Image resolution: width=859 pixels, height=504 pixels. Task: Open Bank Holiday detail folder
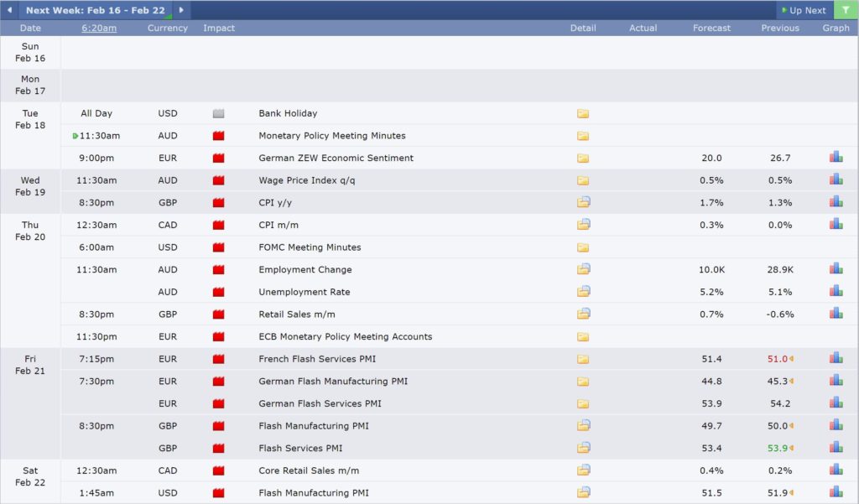(583, 113)
